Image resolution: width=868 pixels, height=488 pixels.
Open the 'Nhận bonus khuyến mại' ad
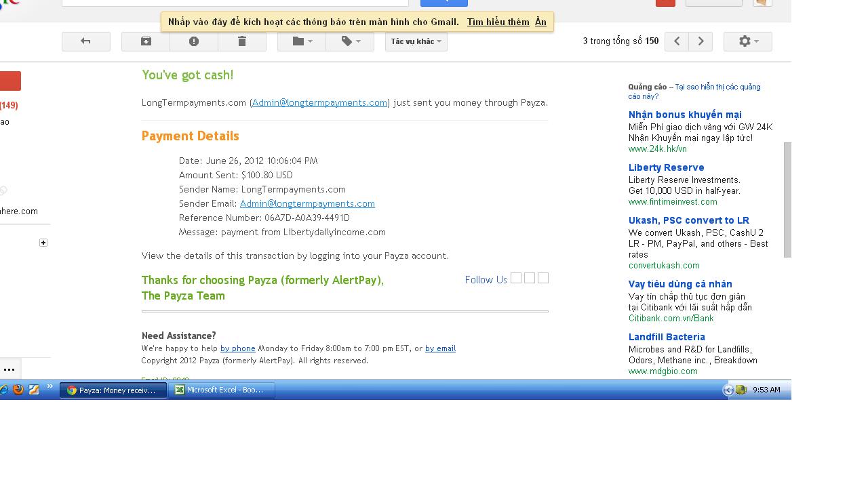pos(685,115)
